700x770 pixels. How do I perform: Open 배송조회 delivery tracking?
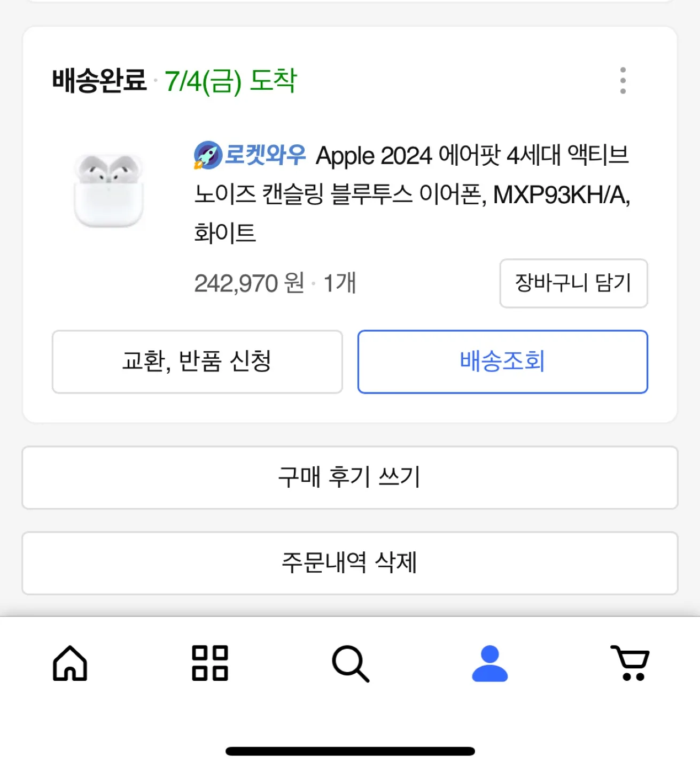(502, 361)
